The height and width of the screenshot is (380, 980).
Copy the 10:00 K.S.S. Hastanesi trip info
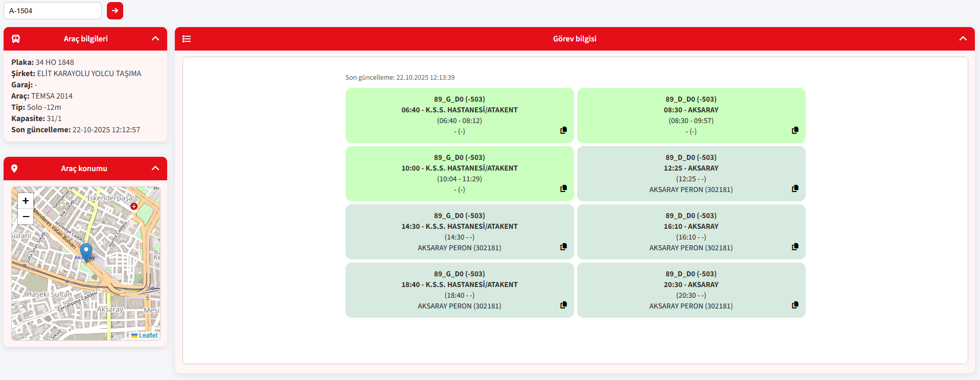tap(563, 188)
